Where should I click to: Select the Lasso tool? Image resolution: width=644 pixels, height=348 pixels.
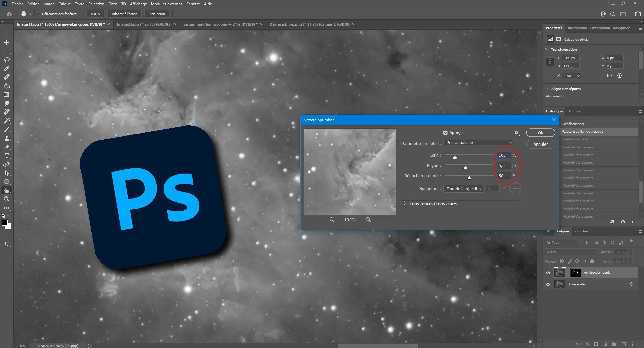click(x=7, y=60)
